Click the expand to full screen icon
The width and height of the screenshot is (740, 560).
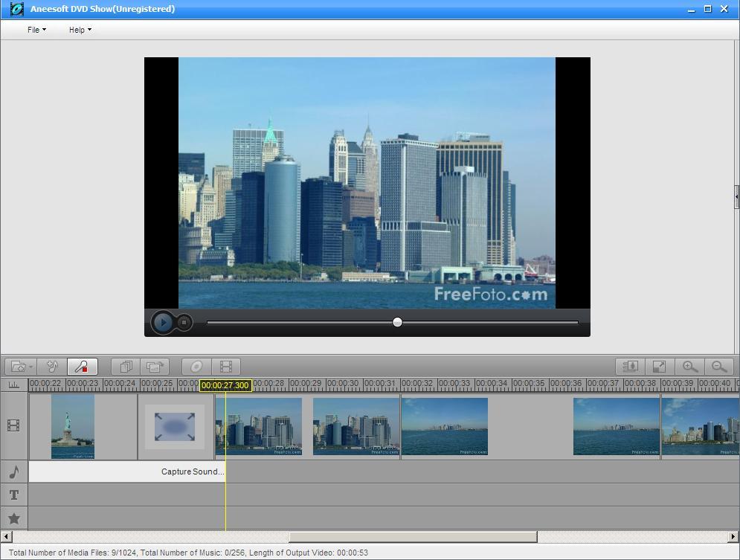659,367
